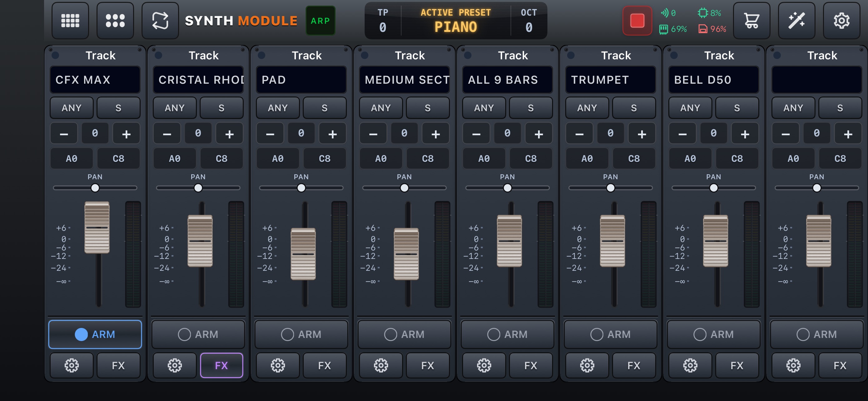Open the keyboard grid view icon

coord(70,21)
